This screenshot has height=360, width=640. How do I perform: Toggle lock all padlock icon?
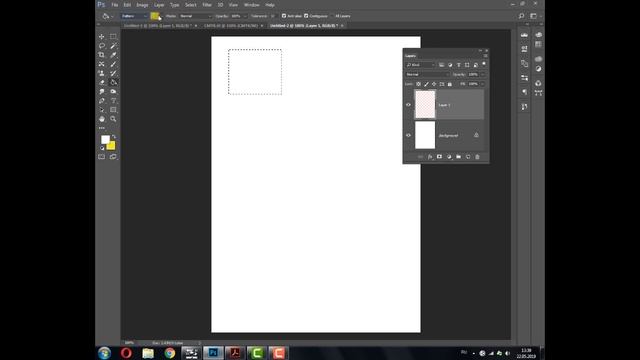tap(450, 84)
